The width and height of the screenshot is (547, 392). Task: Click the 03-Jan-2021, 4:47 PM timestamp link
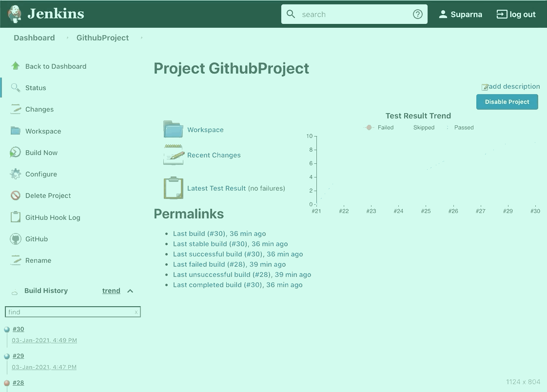pyautogui.click(x=44, y=367)
